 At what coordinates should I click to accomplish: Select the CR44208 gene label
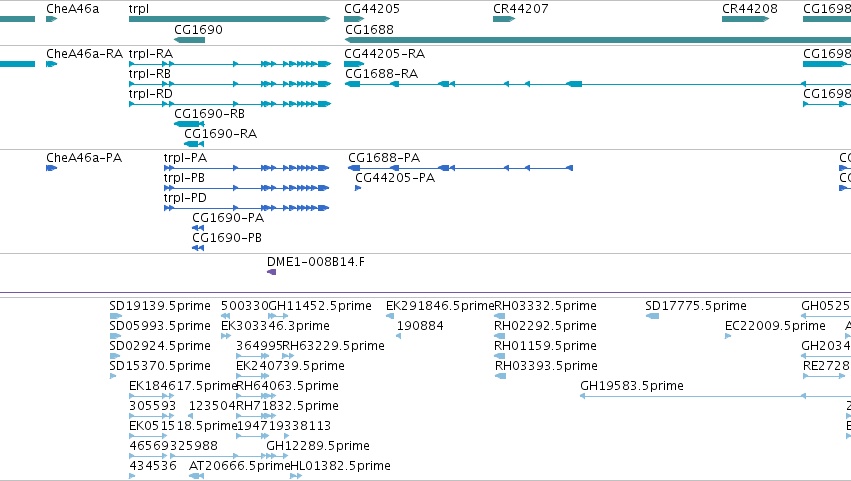pos(750,9)
